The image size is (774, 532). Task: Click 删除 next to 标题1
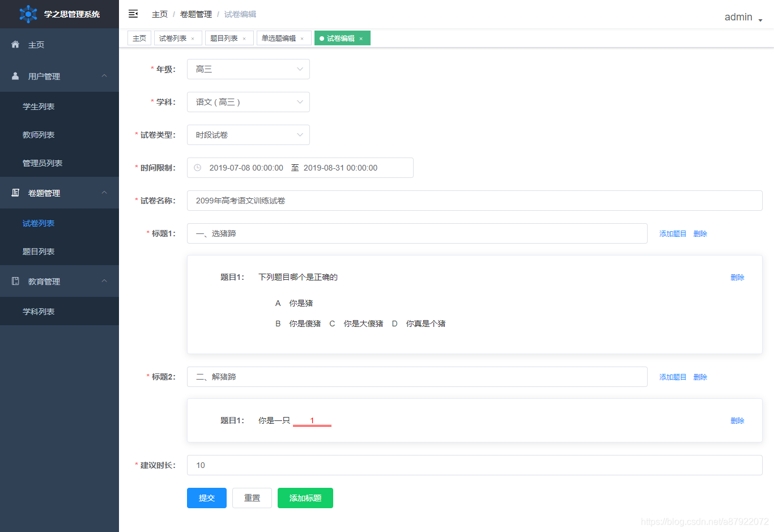pos(700,233)
